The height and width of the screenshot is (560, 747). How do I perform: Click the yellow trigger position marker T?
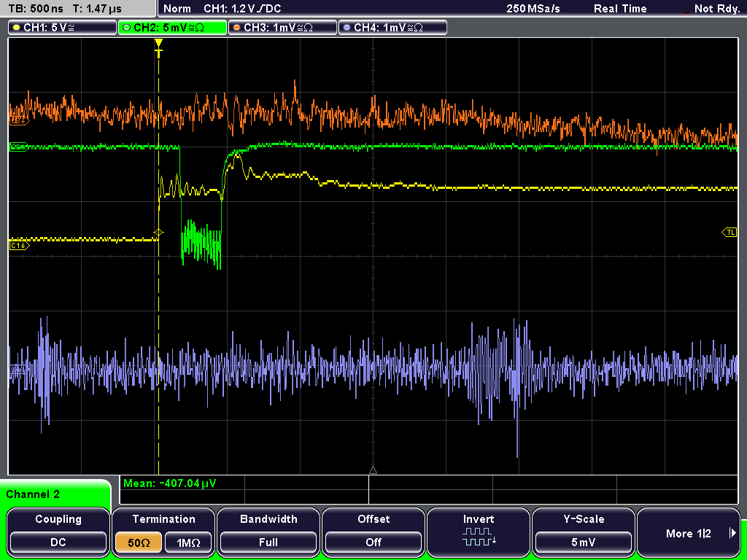point(158,48)
